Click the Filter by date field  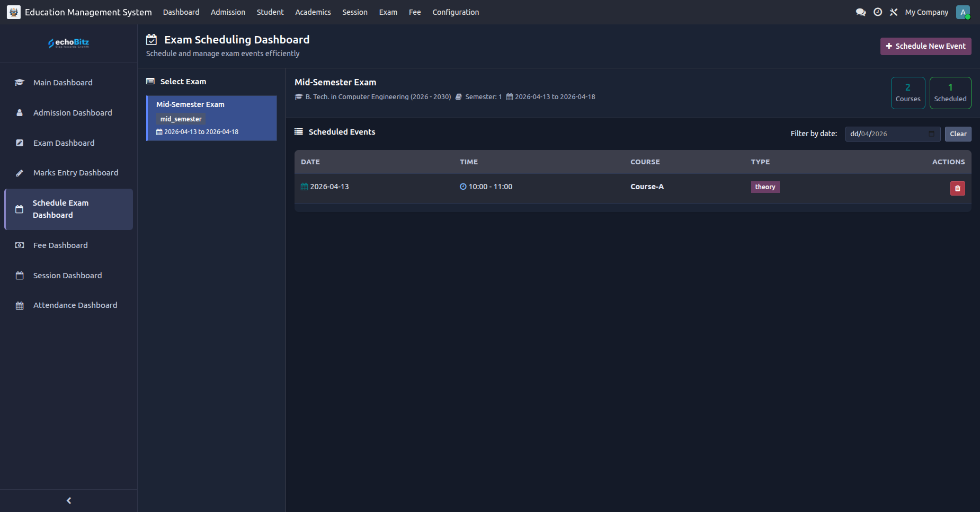click(893, 134)
